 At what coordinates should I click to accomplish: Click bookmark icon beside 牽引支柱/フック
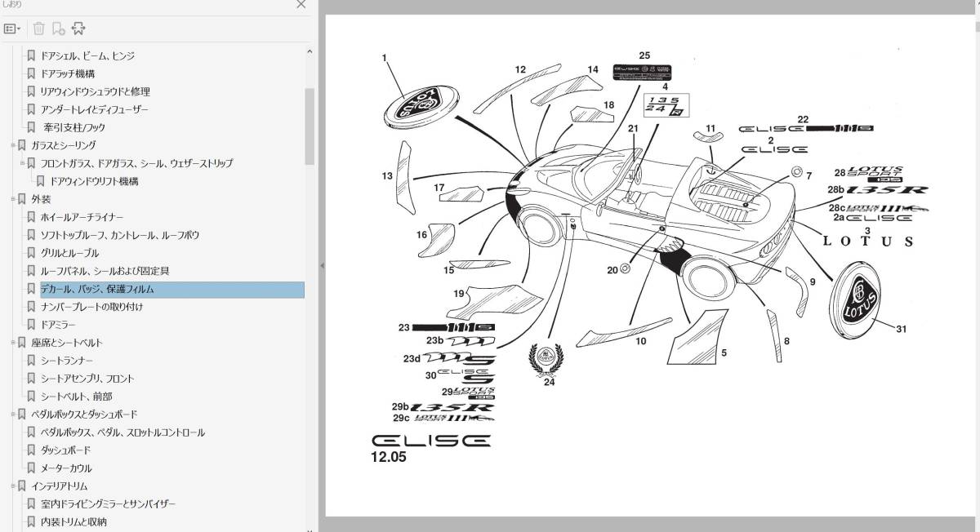point(31,128)
